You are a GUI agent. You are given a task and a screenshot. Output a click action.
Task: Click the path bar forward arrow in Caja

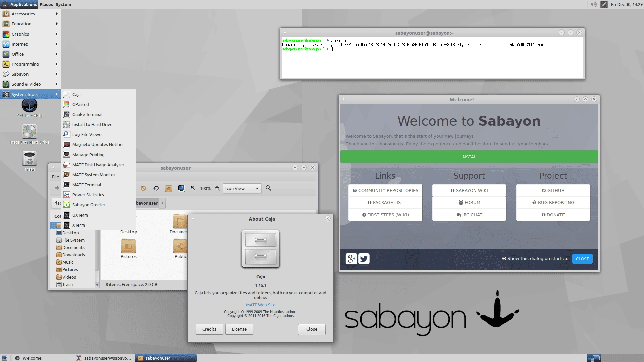point(162,203)
